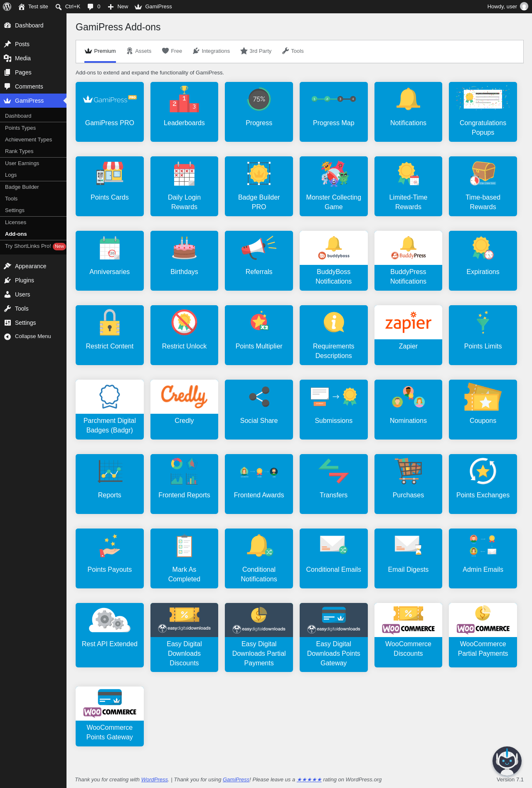Screen dimensions: 532x788
Task: Click the Mark As Completed checklist icon
Action: (184, 546)
